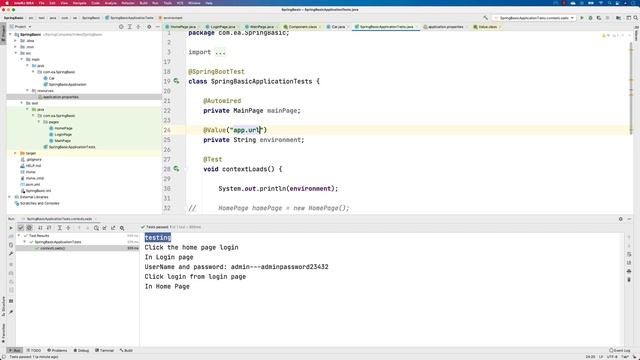Build project with the hammer icon
This screenshot has width=640, height=360.
click(x=485, y=18)
